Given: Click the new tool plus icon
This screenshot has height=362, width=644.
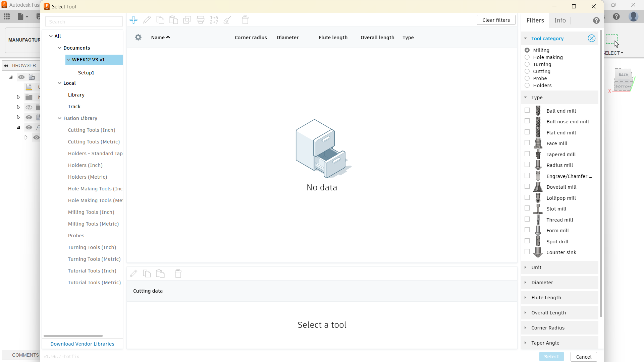Looking at the screenshot, I should [133, 20].
